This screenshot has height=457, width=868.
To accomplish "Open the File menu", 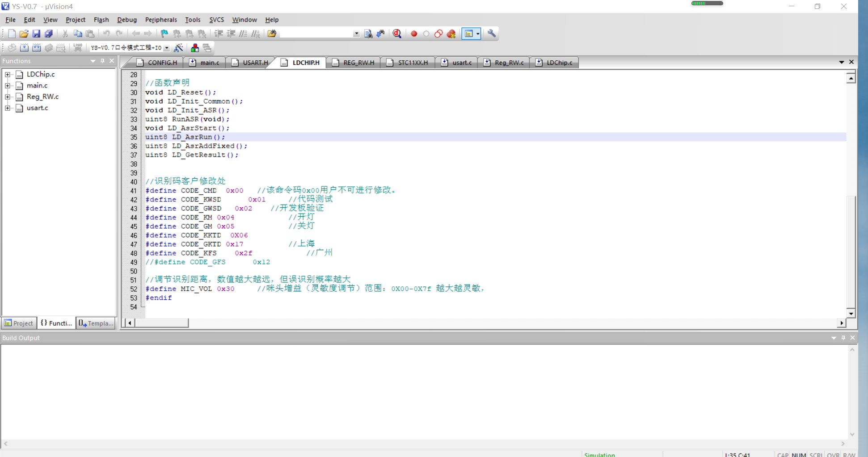I will [x=10, y=20].
